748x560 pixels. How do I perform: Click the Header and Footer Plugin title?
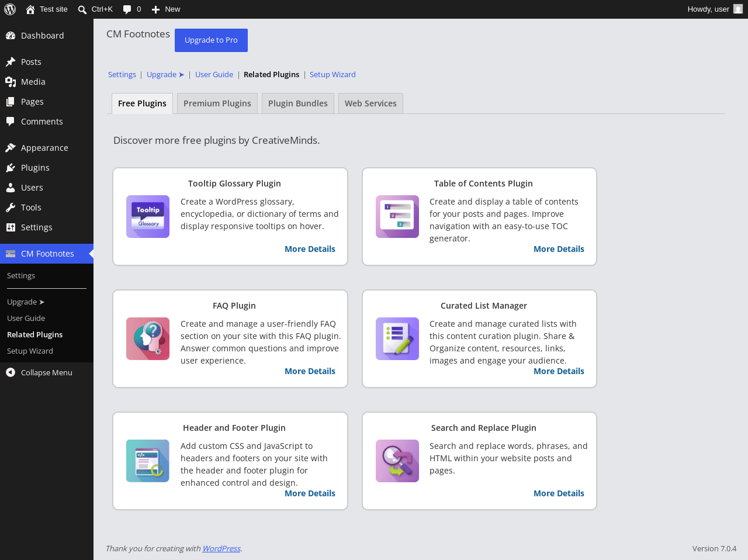tap(234, 428)
